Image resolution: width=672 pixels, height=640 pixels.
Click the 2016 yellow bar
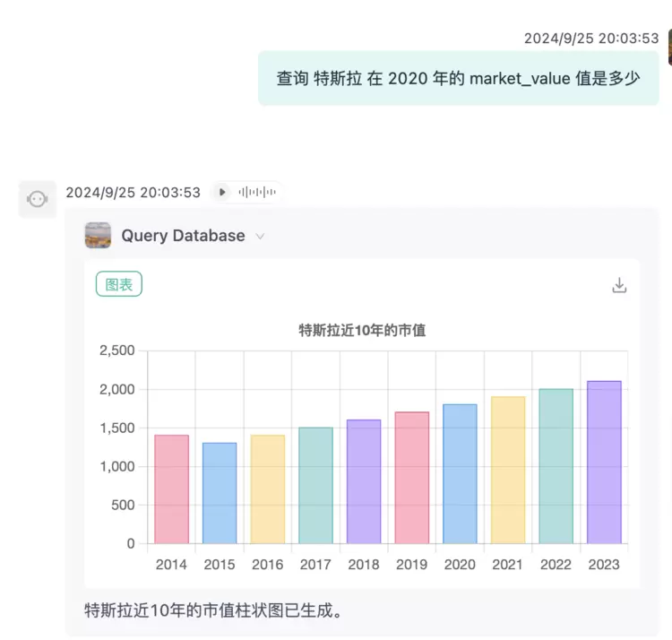[x=267, y=489]
